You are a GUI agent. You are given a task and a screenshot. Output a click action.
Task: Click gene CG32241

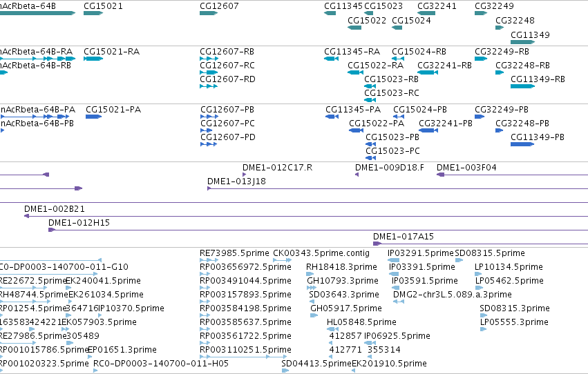[426, 13]
